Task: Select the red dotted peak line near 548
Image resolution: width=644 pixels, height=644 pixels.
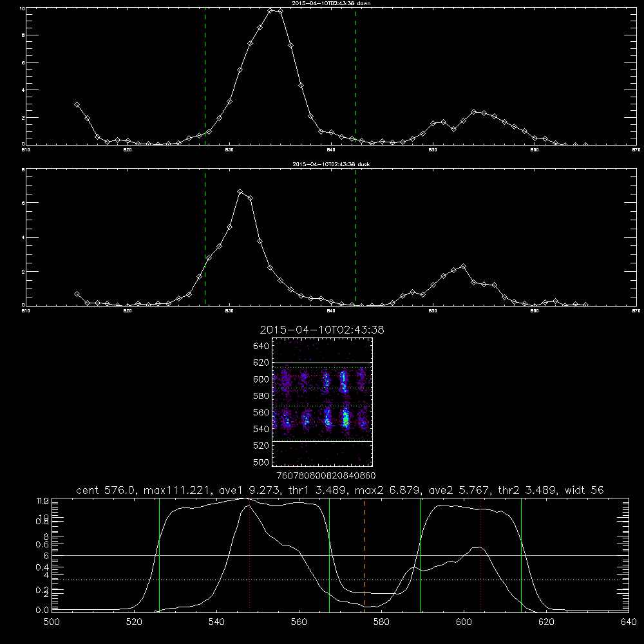Action: point(249,555)
